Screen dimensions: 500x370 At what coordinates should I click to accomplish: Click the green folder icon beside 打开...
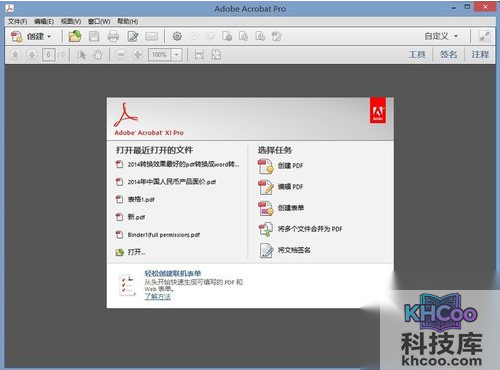[120, 252]
